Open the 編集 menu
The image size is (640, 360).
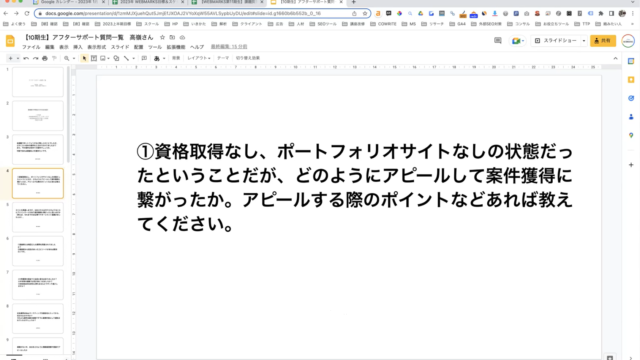click(49, 47)
